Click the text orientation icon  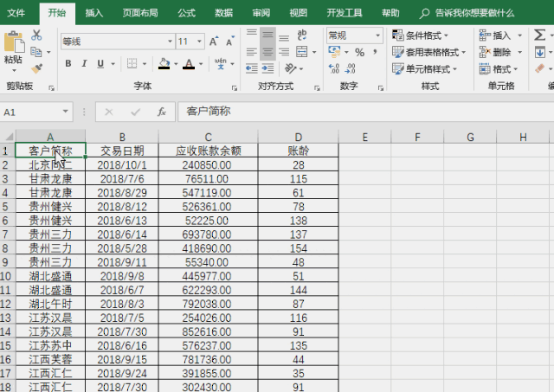tap(291, 68)
